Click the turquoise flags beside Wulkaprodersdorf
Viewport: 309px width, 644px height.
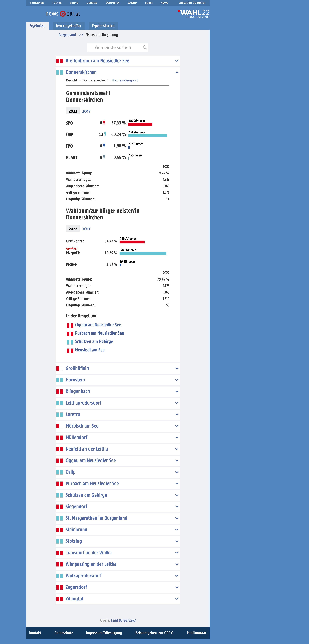coord(60,576)
